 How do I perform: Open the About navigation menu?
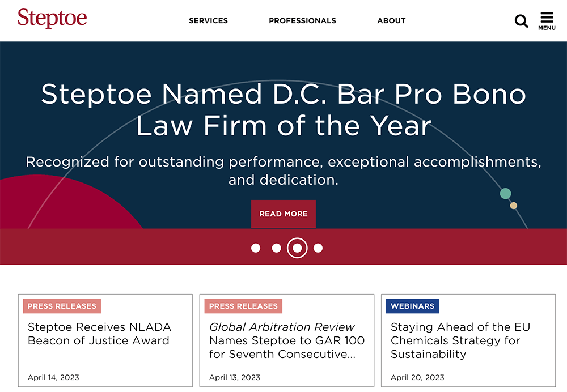point(391,21)
